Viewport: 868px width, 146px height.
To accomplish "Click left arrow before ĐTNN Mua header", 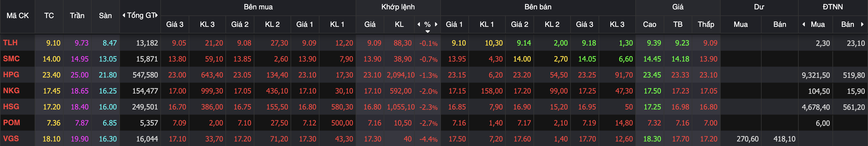I will [x=804, y=24].
